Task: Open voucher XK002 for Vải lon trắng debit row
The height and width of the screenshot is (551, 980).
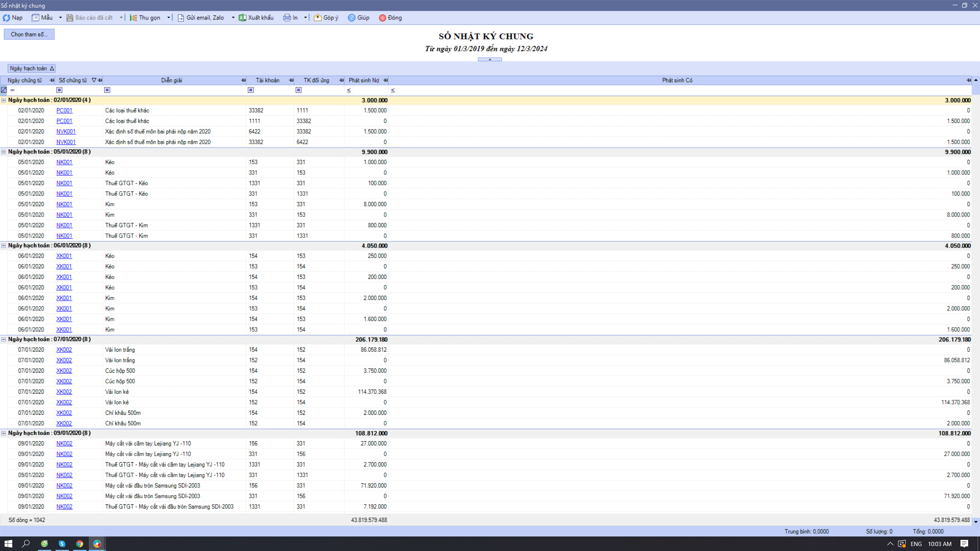Action: tap(64, 350)
